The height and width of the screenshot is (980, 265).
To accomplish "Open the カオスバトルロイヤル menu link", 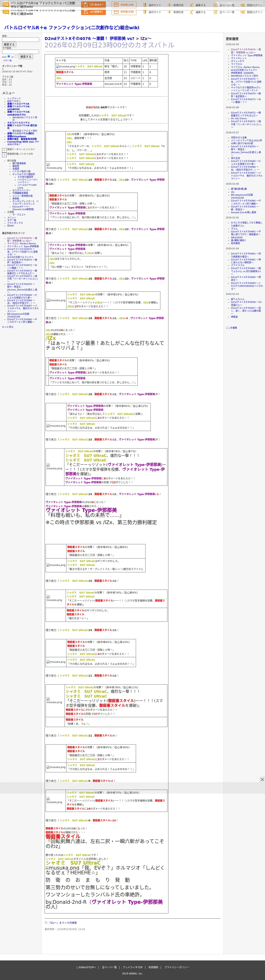I will tap(18, 123).
